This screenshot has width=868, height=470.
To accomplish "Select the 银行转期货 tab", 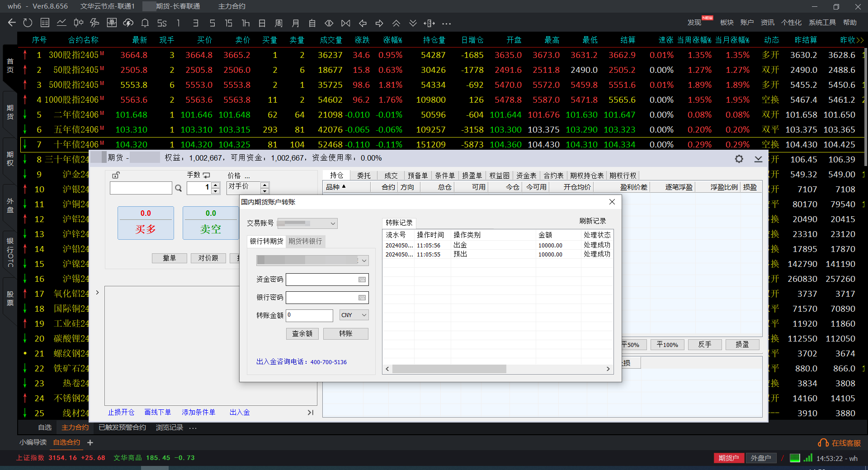I will click(x=267, y=242).
